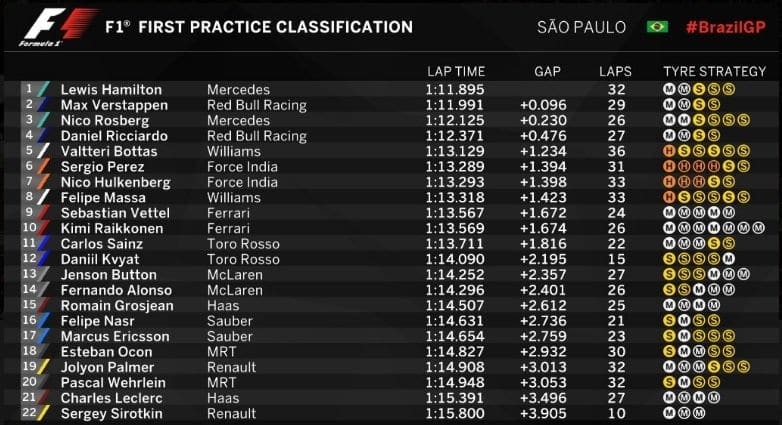Click position number 22 badge
This screenshot has height=425, width=782.
(28, 413)
